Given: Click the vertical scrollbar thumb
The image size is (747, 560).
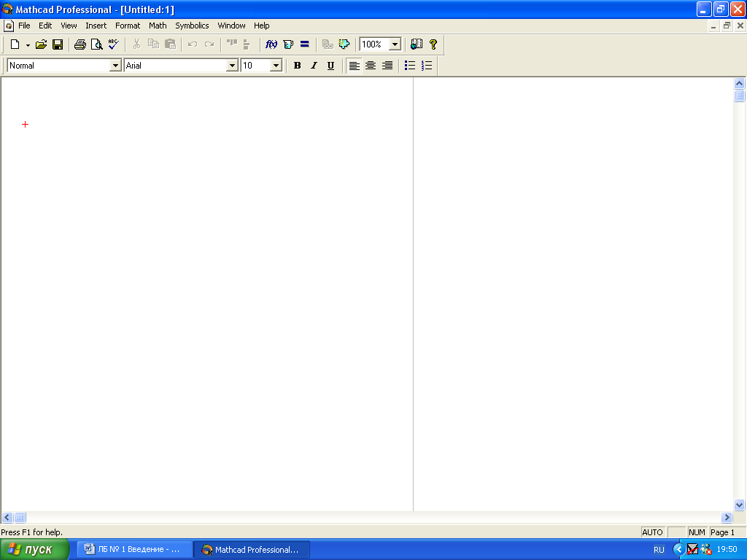Looking at the screenshot, I should coord(739,96).
